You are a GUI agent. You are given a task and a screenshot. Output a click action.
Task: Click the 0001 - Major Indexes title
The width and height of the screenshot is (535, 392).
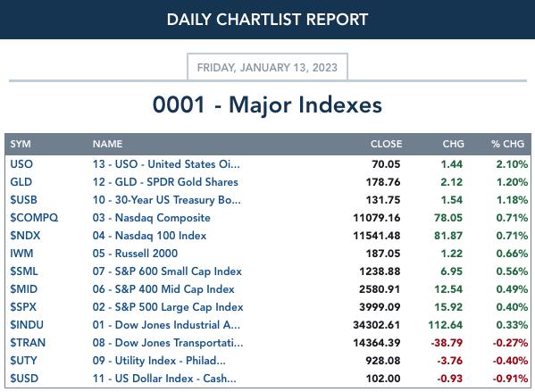pos(267,104)
